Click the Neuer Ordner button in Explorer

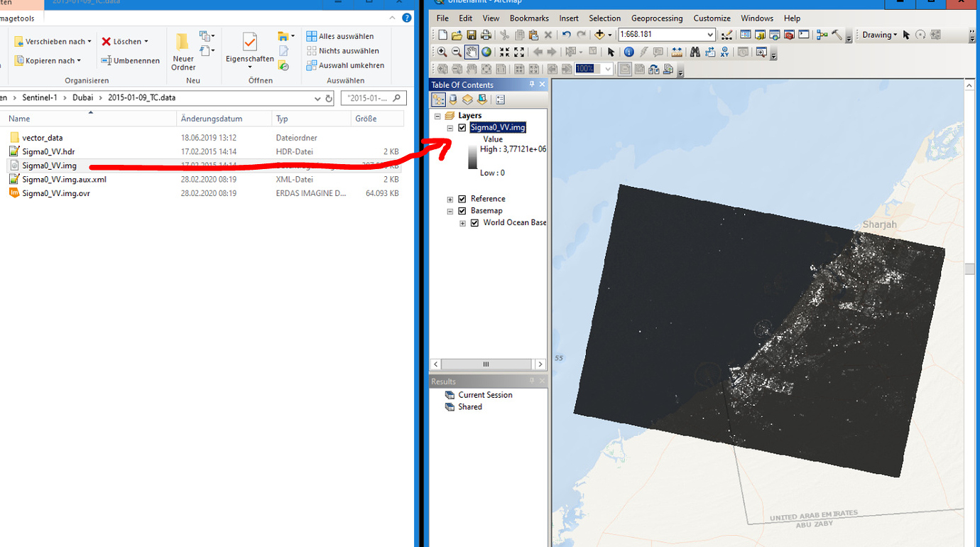(x=184, y=50)
